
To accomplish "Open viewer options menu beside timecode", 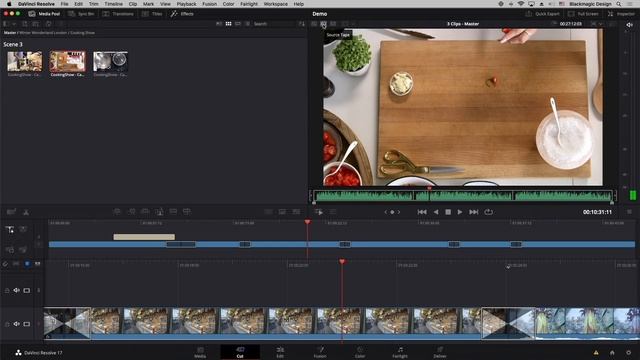I will click(x=629, y=212).
